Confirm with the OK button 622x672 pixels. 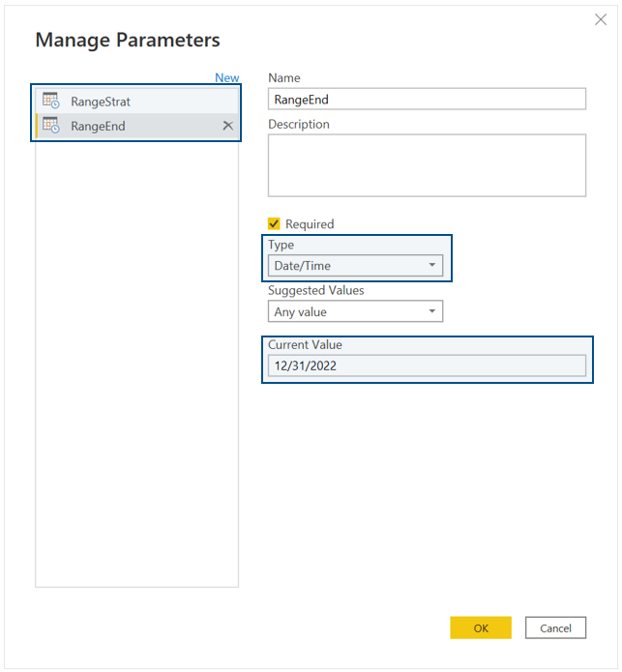(x=481, y=628)
